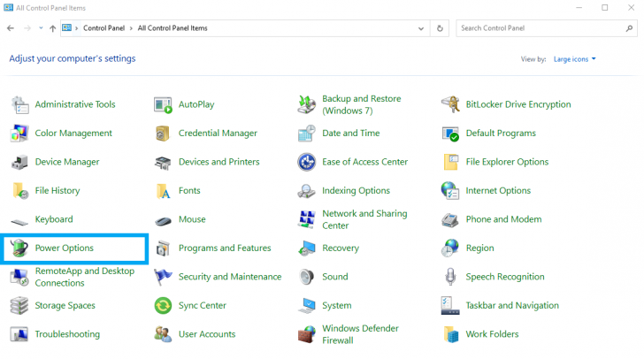This screenshot has height=359, width=644.
Task: Open the Sync Center icon
Action: coord(163,306)
